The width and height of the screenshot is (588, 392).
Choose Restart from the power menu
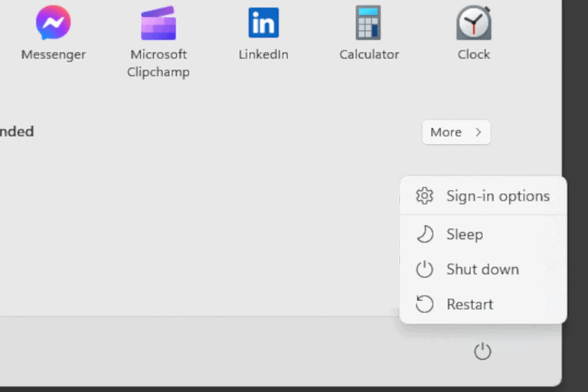[469, 305]
